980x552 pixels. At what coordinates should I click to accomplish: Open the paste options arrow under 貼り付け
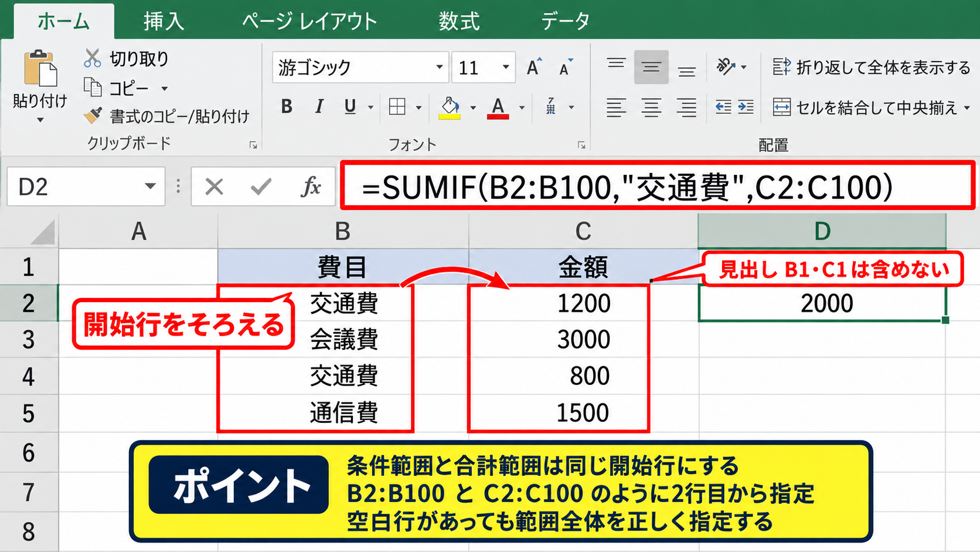40,120
